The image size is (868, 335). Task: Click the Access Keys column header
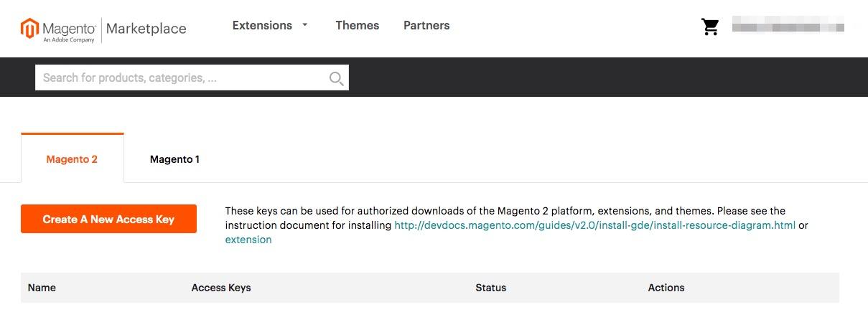point(221,288)
